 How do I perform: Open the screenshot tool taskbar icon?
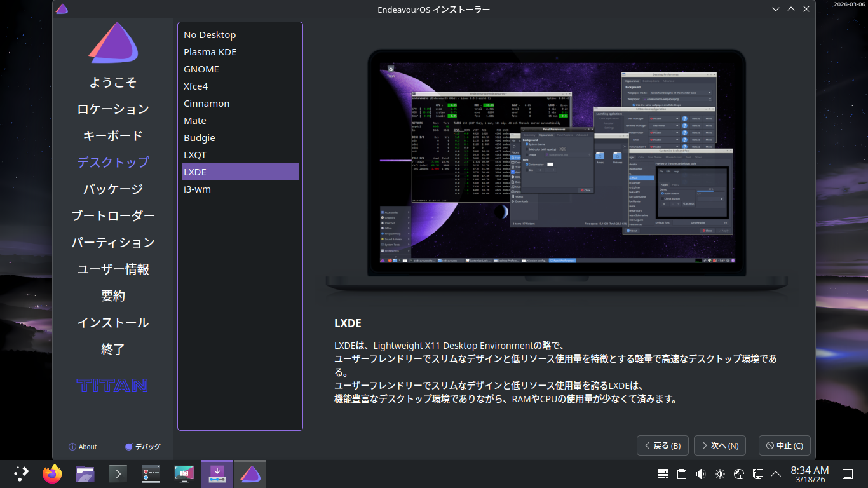184,474
